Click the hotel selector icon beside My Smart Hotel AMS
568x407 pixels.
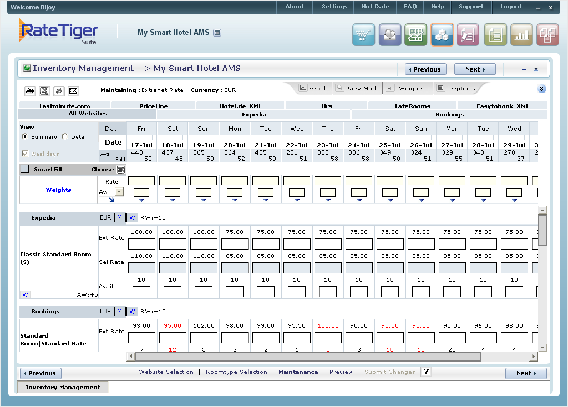point(217,33)
